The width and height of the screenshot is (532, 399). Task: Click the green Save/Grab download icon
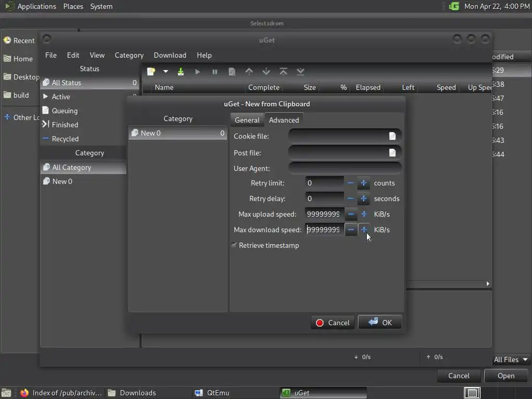180,72
